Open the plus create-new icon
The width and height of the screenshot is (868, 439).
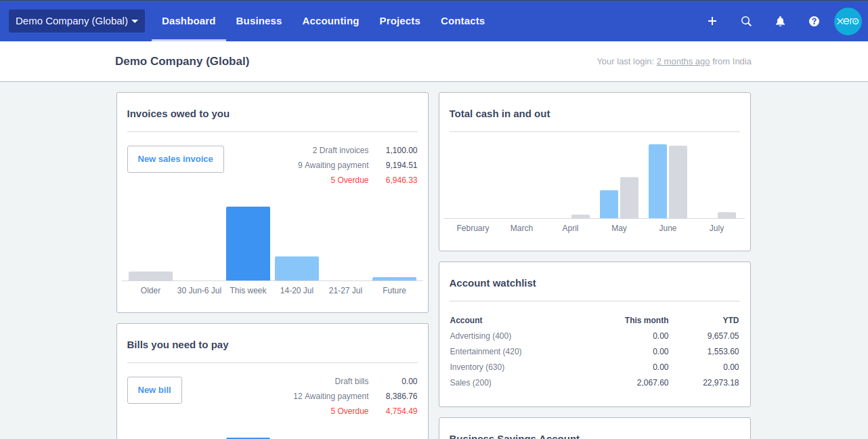tap(712, 21)
